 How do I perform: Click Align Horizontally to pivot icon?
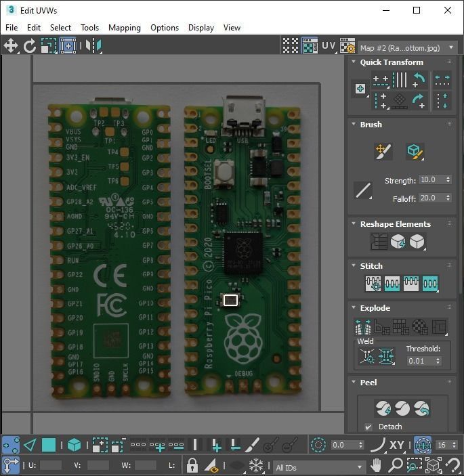(x=381, y=81)
